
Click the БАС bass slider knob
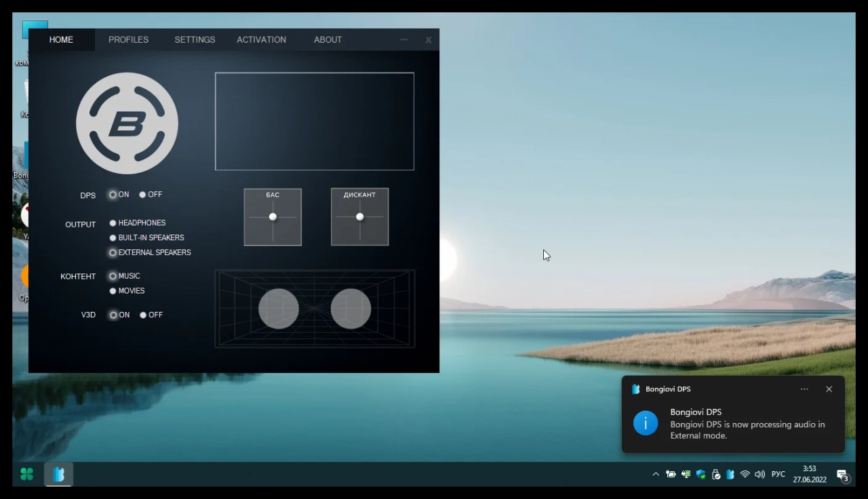(273, 217)
